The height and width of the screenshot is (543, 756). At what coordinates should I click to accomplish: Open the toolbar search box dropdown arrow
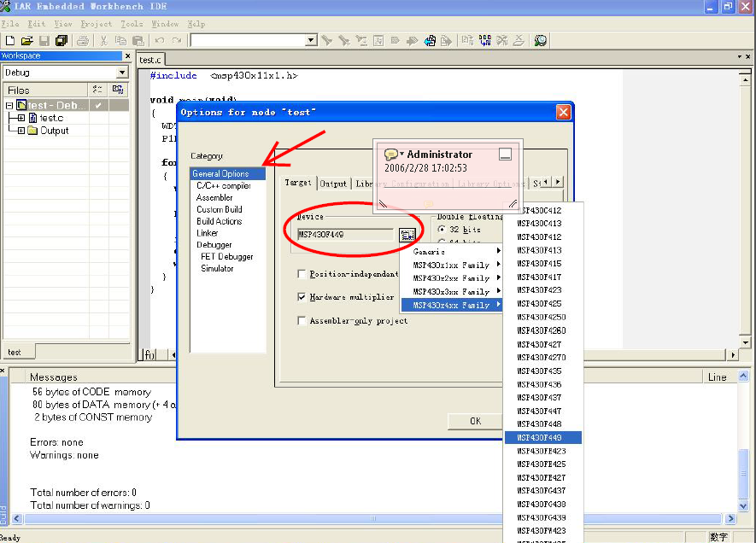(311, 40)
